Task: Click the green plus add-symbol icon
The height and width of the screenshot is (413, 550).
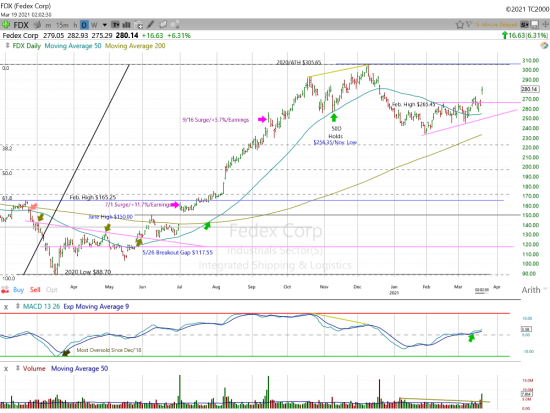Action: (x=6, y=25)
